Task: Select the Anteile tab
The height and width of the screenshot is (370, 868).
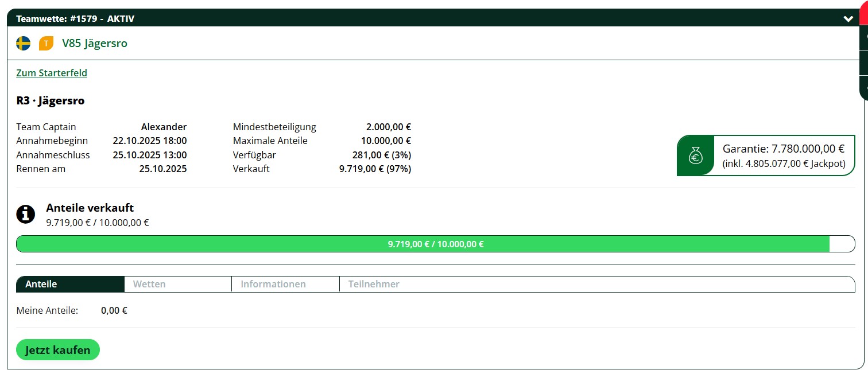Action: [70, 284]
